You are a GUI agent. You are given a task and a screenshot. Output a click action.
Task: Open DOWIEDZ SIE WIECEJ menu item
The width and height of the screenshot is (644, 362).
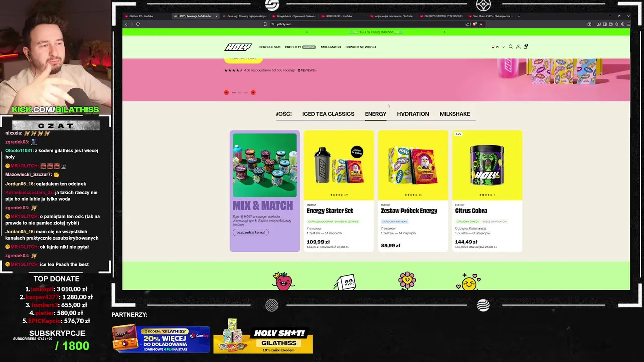pyautogui.click(x=360, y=47)
